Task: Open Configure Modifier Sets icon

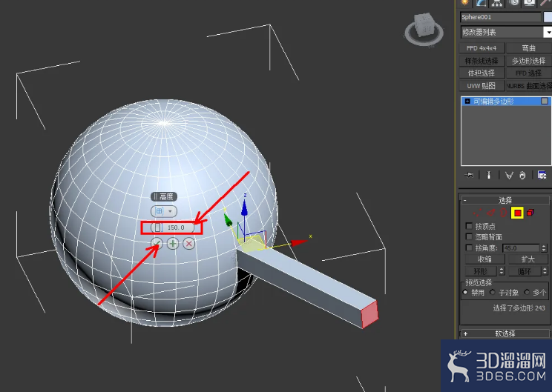Action: 542,175
